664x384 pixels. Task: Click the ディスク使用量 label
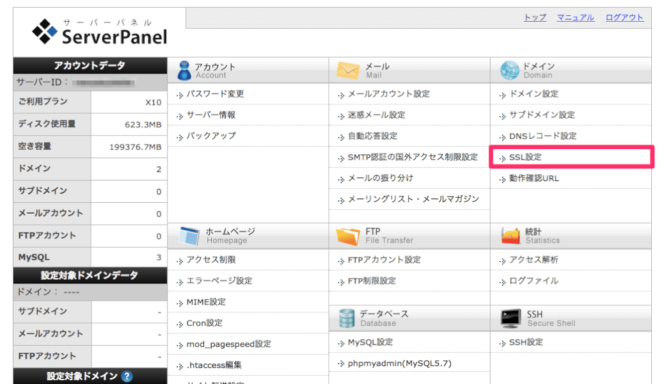[47, 124]
